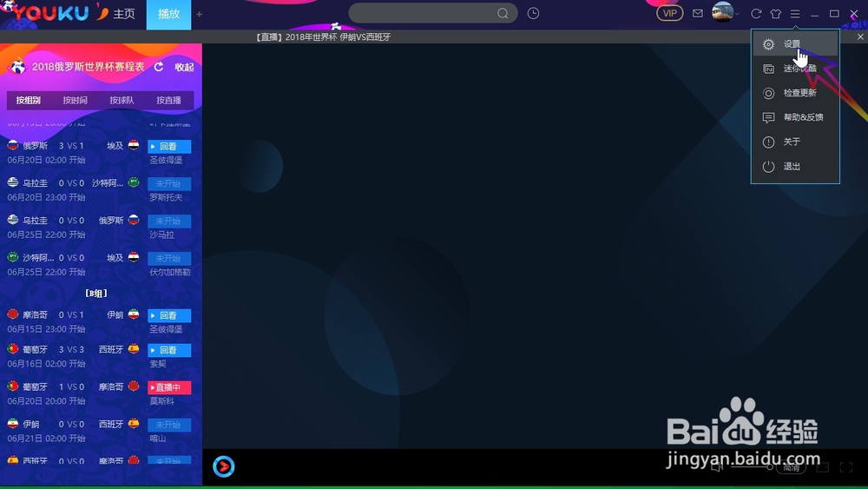This screenshot has height=489, width=868.
Task: Choose 检查更新 to check for updates
Action: [795, 93]
